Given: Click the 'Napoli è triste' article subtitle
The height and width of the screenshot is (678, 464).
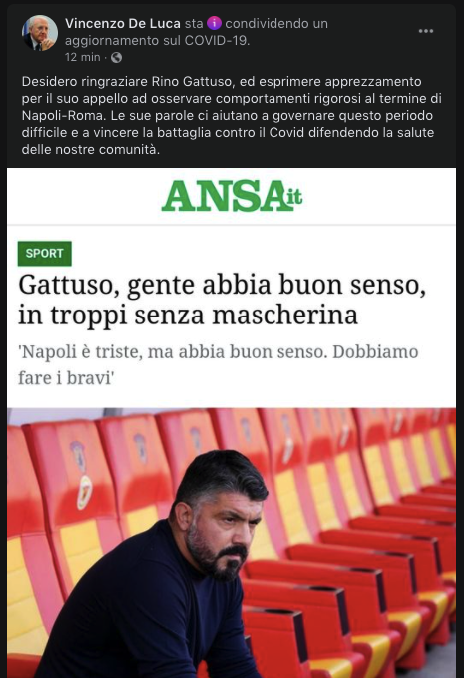Looking at the screenshot, I should point(218,365).
